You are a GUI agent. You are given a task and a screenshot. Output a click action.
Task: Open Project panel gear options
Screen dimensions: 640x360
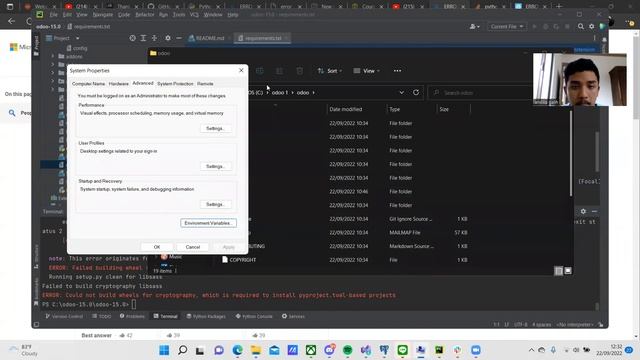[168, 38]
